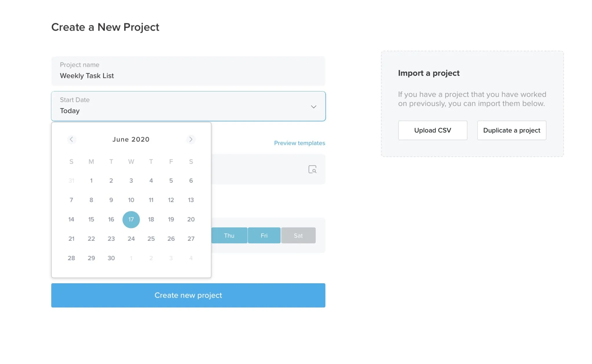
Task: Click the next month navigation arrow
Action: pyautogui.click(x=191, y=139)
